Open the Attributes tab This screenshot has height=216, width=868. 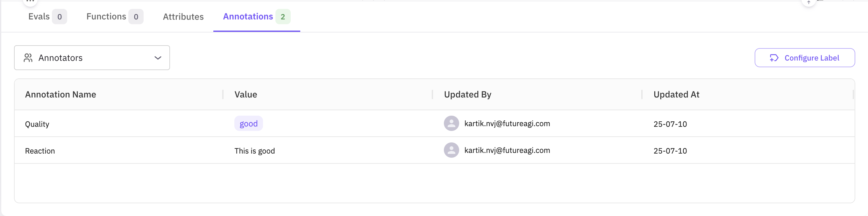click(x=183, y=17)
